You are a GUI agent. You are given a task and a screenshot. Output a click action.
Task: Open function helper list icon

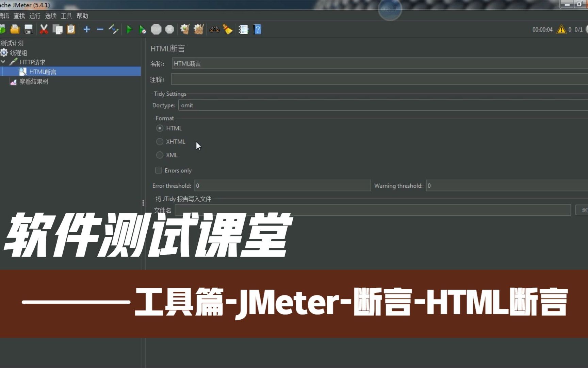(243, 30)
